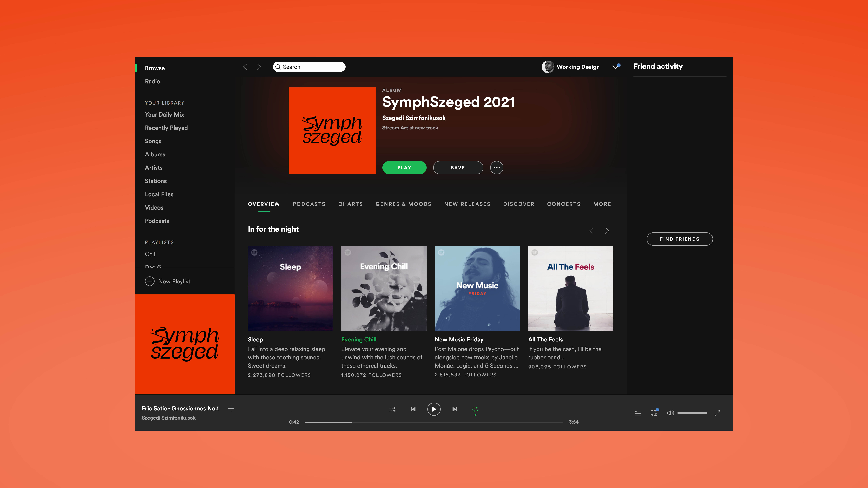Click the Search input field
This screenshot has width=868, height=488.
coord(309,67)
